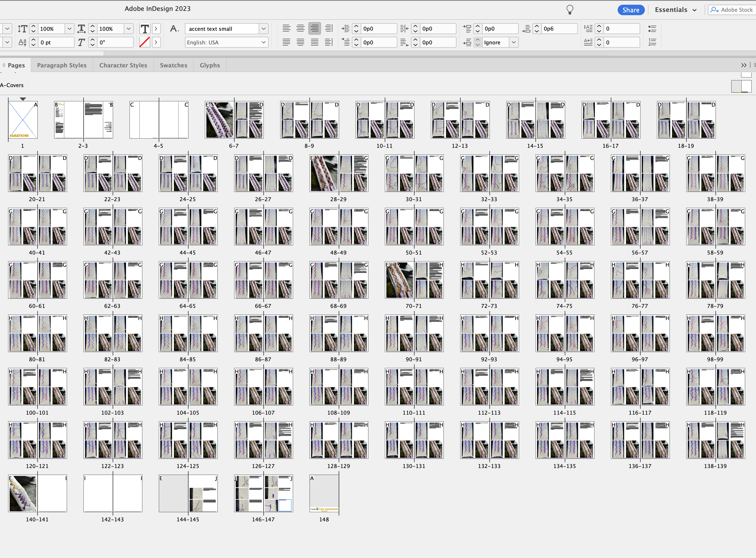
Task: Switch to the Swatches tab
Action: pos(174,65)
